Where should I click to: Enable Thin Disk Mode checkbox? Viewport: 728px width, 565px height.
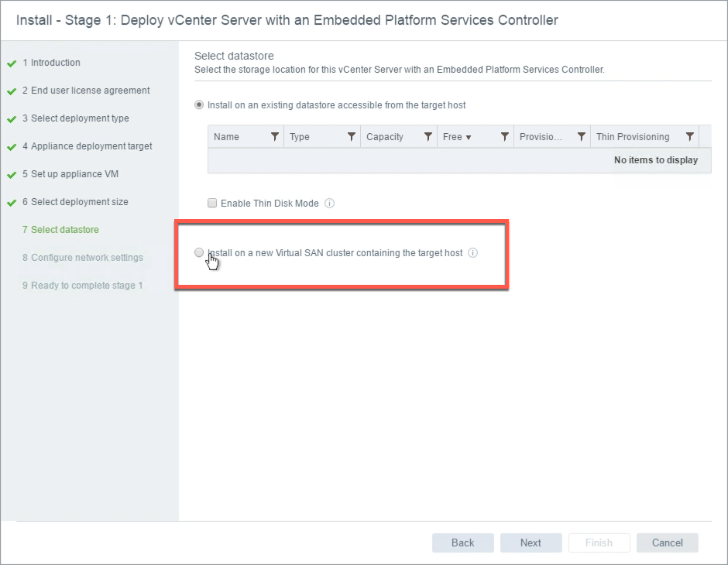(x=212, y=203)
